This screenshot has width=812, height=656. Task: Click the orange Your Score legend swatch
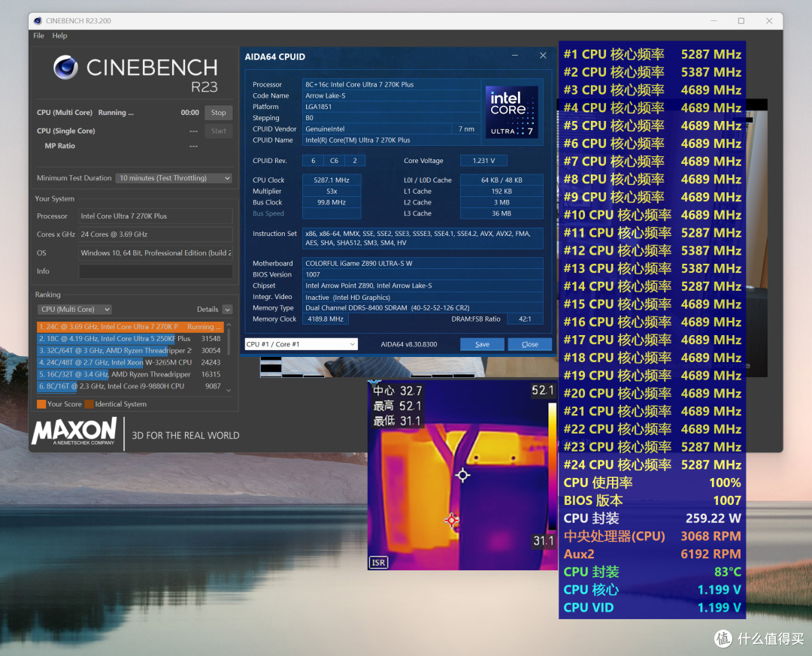[41, 404]
